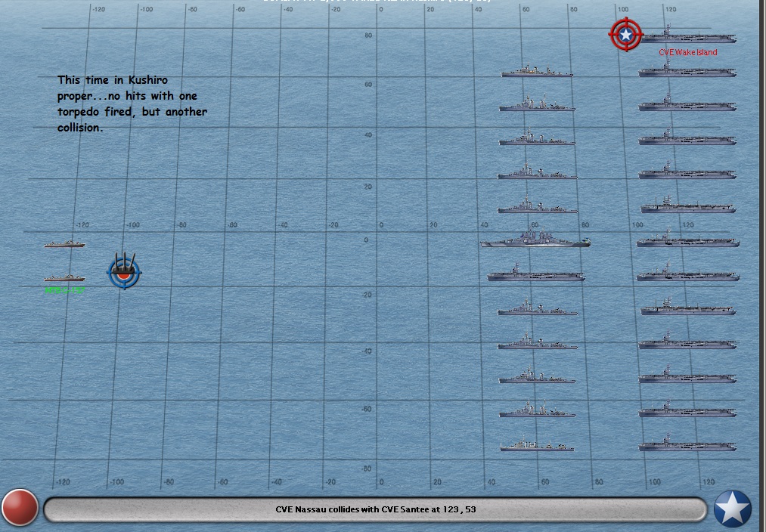This screenshot has height=532, width=766.
Task: Select the torpedo boat labeled MTB C-157
Action: pos(64,277)
